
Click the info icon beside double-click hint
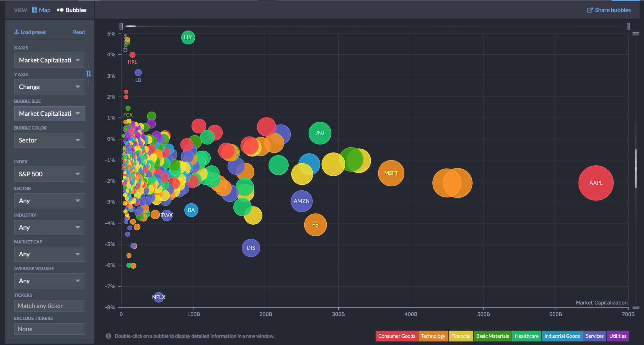tap(108, 336)
